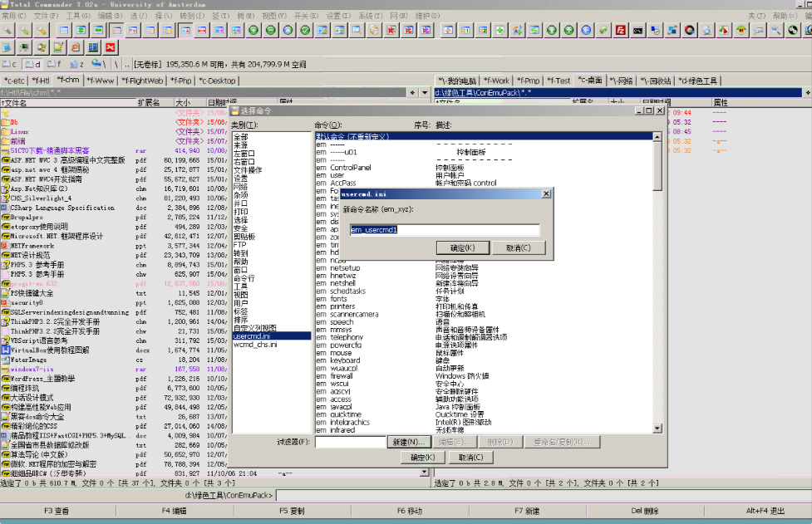The width and height of the screenshot is (812, 524).
Task: Click the 新建(N)... button
Action: tap(408, 442)
